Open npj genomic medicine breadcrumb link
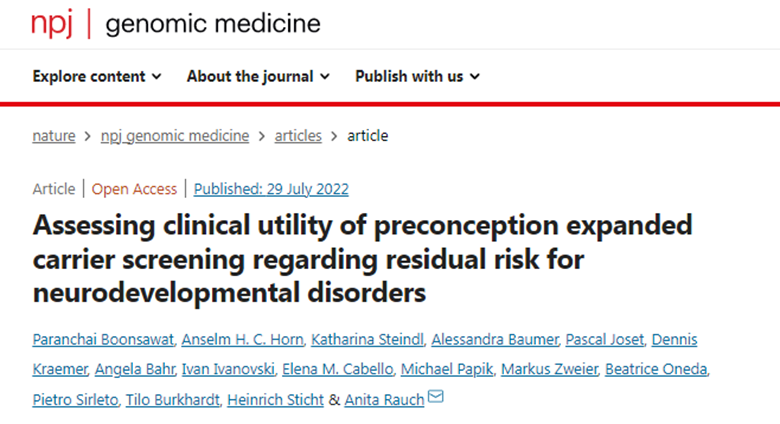780x424 pixels. click(x=175, y=136)
